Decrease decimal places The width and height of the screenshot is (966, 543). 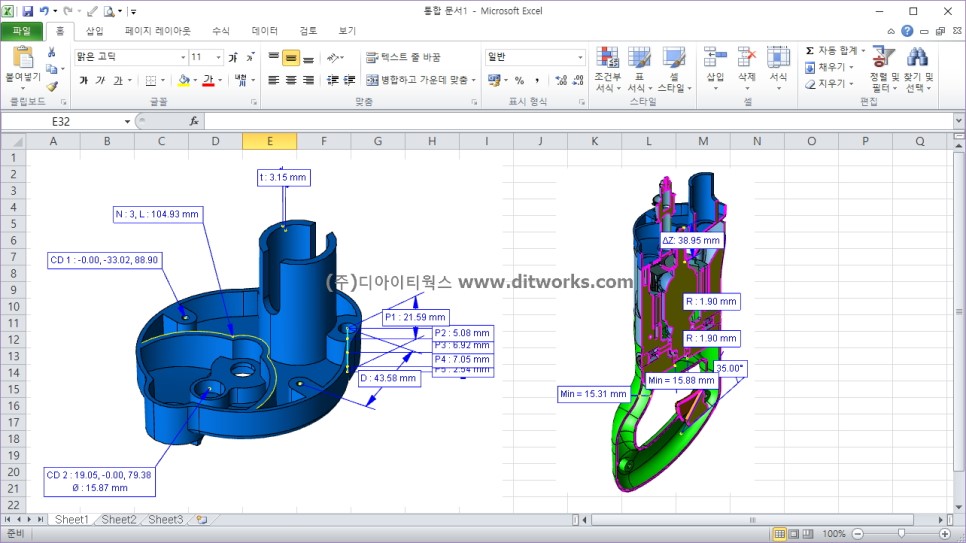tap(578, 80)
